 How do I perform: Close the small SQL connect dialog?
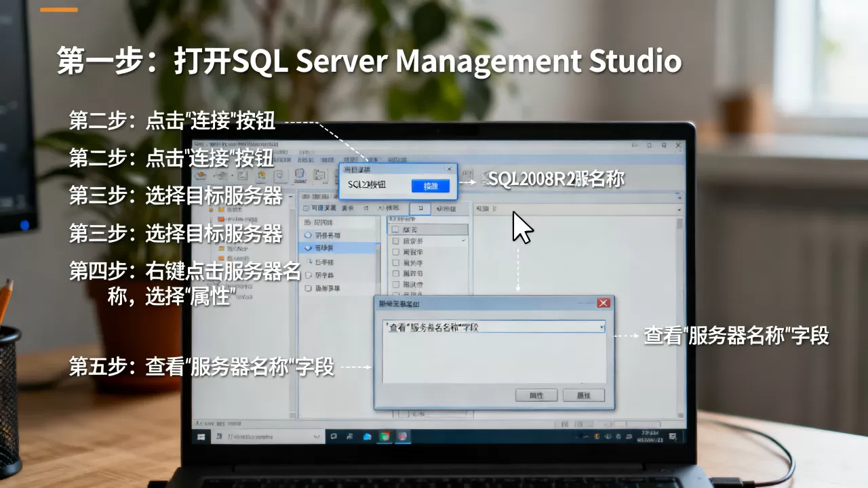[449, 169]
